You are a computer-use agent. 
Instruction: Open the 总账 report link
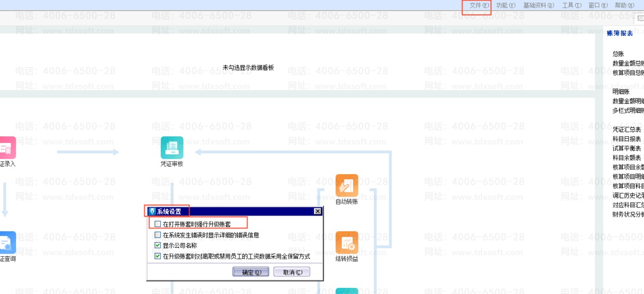[618, 54]
